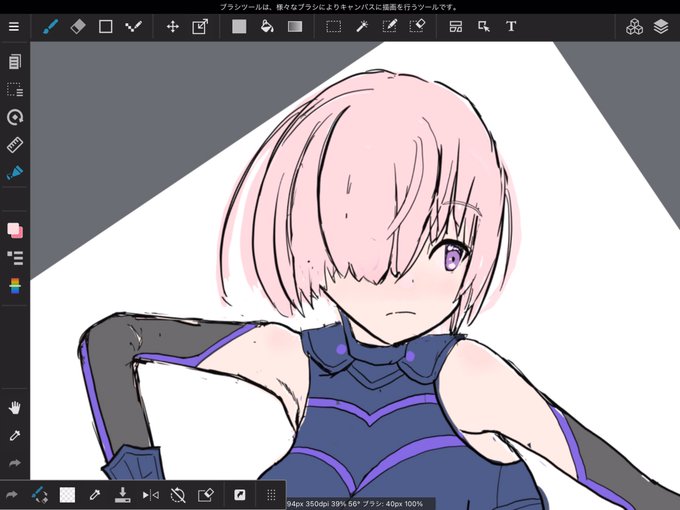The image size is (680, 510).
Task: Tap the redo arrow in bottom bar
Action: click(12, 494)
